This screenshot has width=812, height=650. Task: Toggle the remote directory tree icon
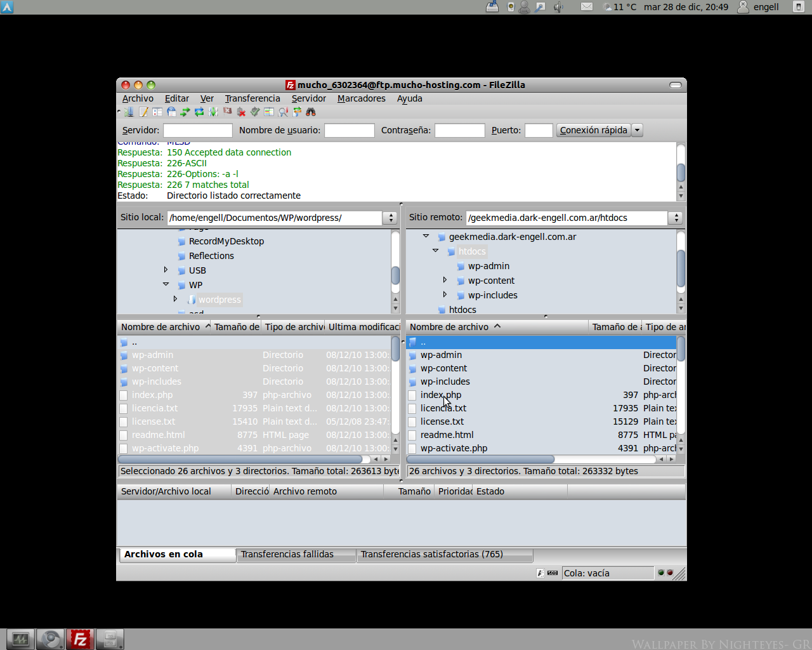tap(171, 112)
